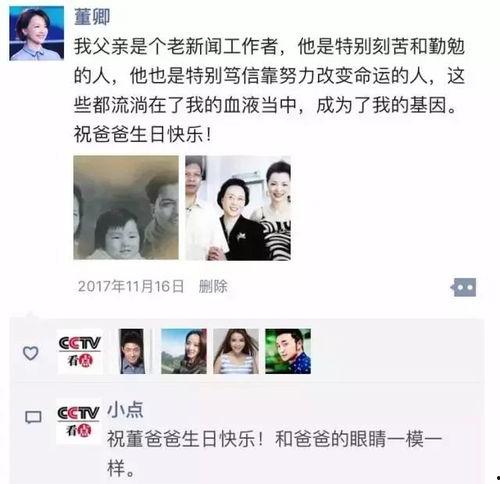The width and height of the screenshot is (500, 484).
Task: Open the woman in striped top liker avatar
Action: point(236,351)
